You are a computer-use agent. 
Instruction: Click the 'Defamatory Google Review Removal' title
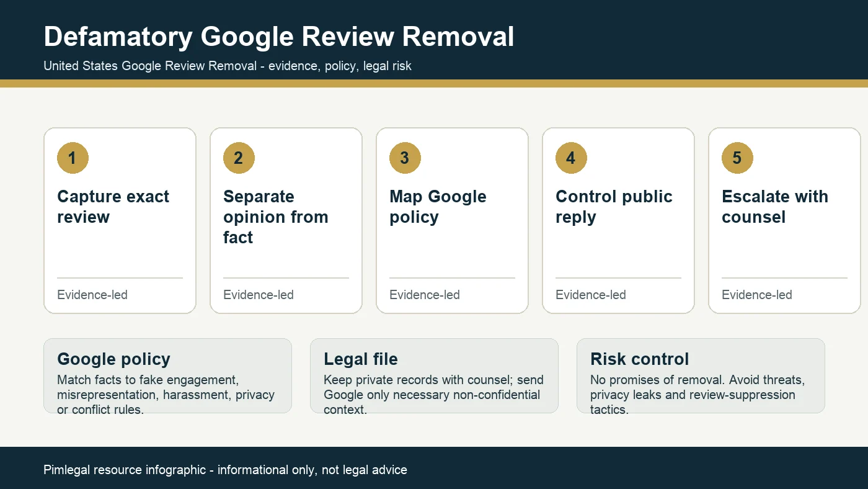tap(279, 37)
